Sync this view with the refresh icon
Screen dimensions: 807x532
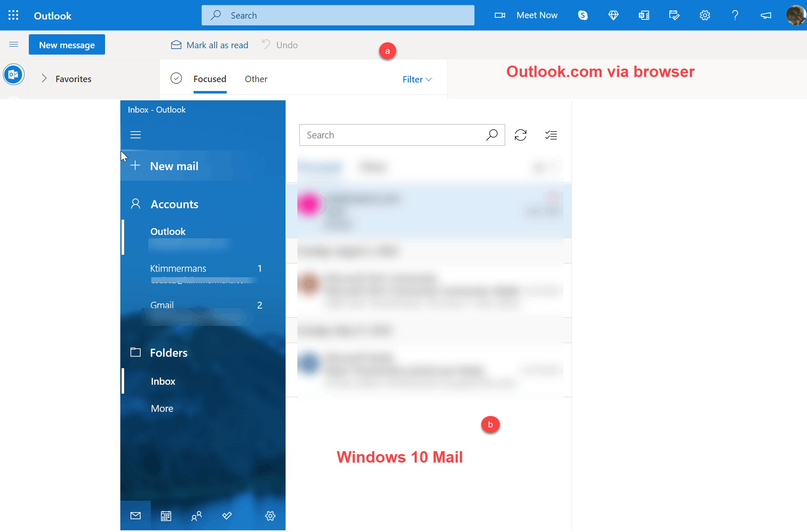pos(521,135)
